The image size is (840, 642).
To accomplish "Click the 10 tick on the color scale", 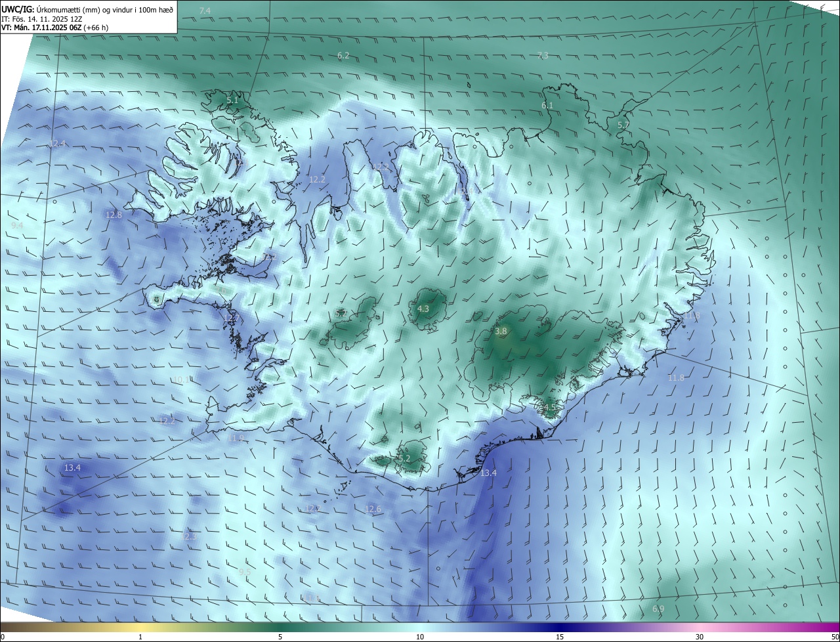I will (x=420, y=637).
